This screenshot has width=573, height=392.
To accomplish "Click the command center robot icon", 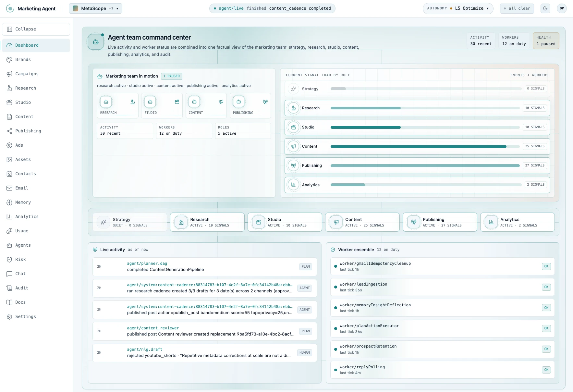I will (96, 42).
